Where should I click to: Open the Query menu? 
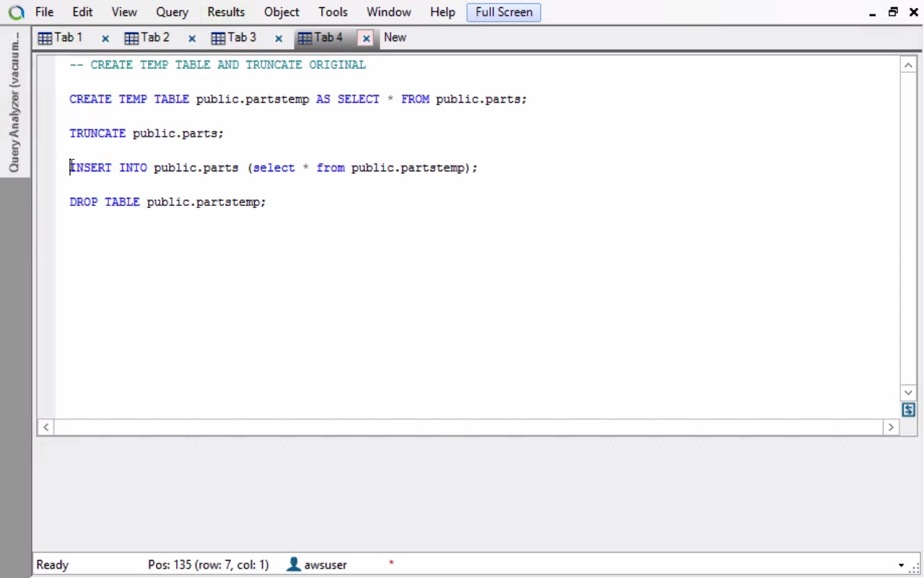click(x=172, y=12)
